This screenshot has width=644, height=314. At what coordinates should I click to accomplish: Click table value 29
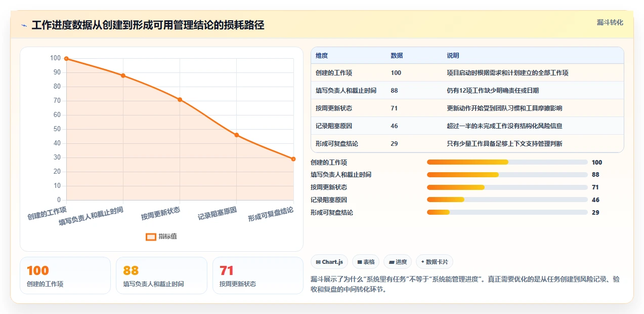coord(395,144)
